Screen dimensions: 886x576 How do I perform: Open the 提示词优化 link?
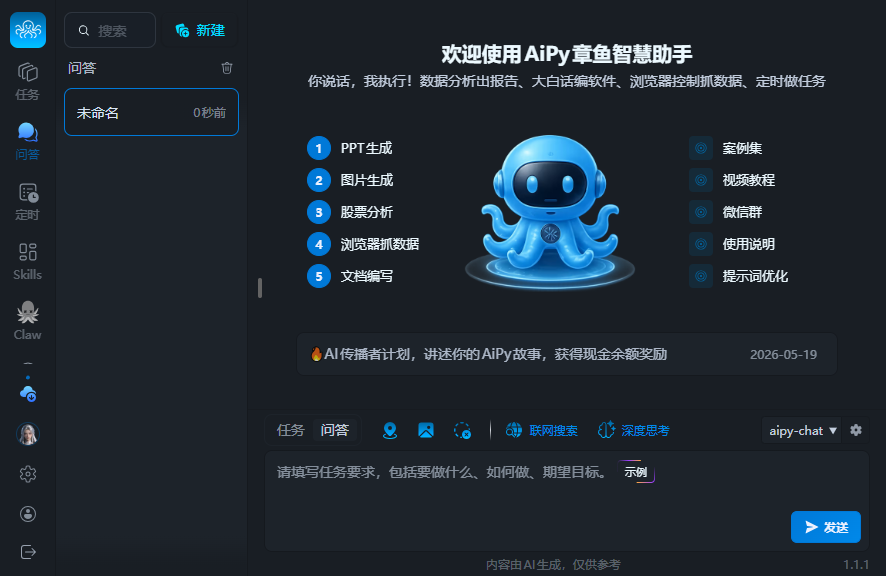[755, 276]
